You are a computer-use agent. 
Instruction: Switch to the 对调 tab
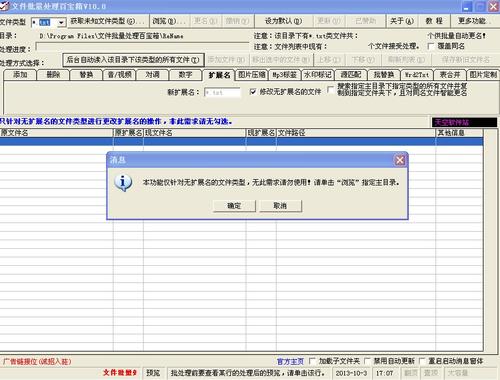point(152,75)
